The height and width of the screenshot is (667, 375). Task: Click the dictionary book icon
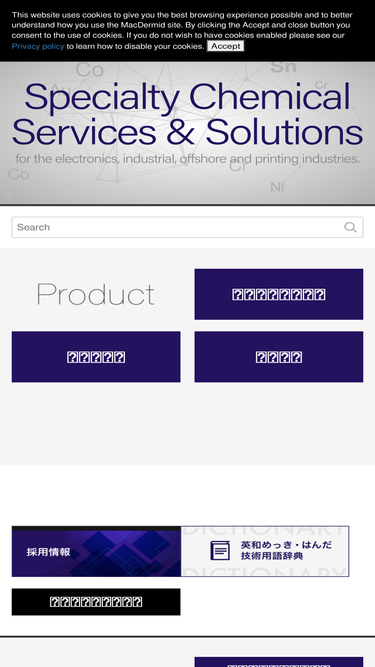tap(220, 550)
